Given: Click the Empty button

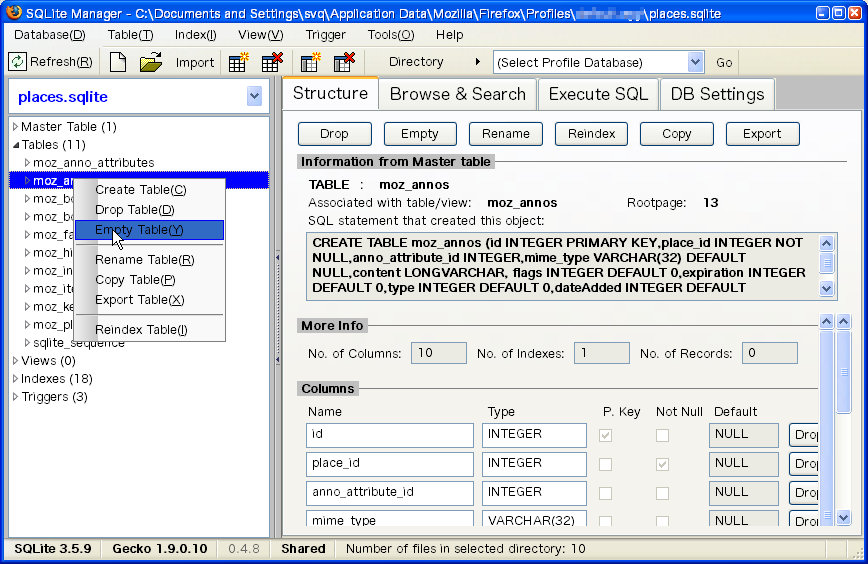Looking at the screenshot, I should click(x=420, y=134).
